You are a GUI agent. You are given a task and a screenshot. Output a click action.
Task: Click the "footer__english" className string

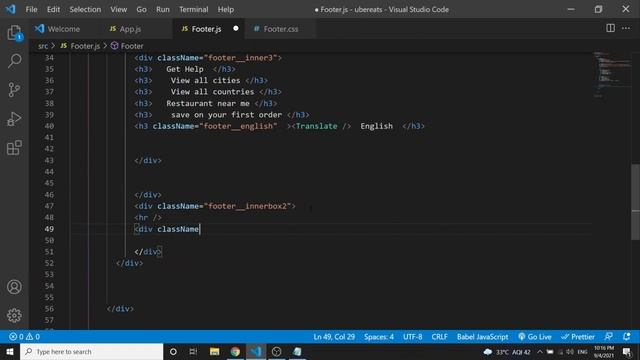238,126
